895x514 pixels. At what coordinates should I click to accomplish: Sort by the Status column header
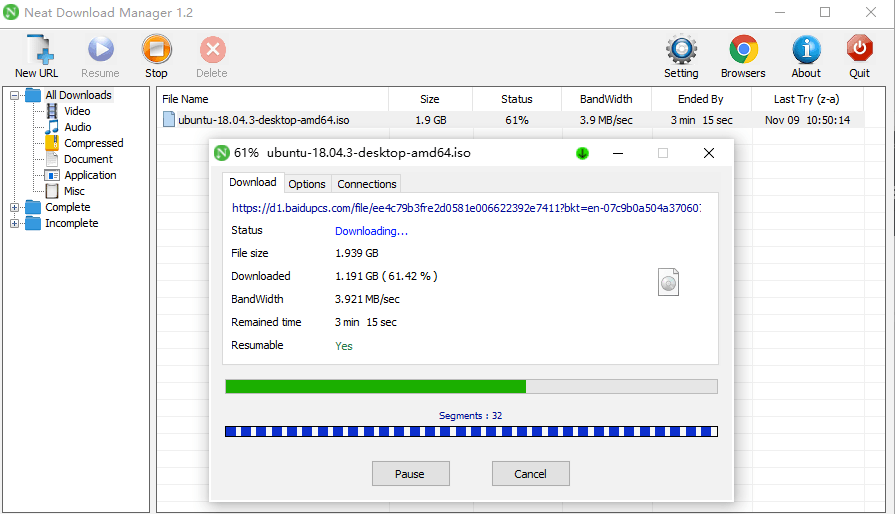517,99
